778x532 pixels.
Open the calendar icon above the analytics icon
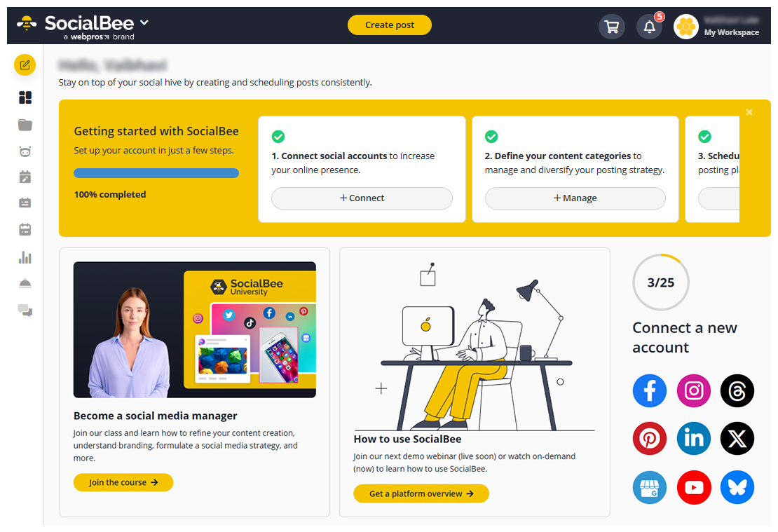(25, 229)
